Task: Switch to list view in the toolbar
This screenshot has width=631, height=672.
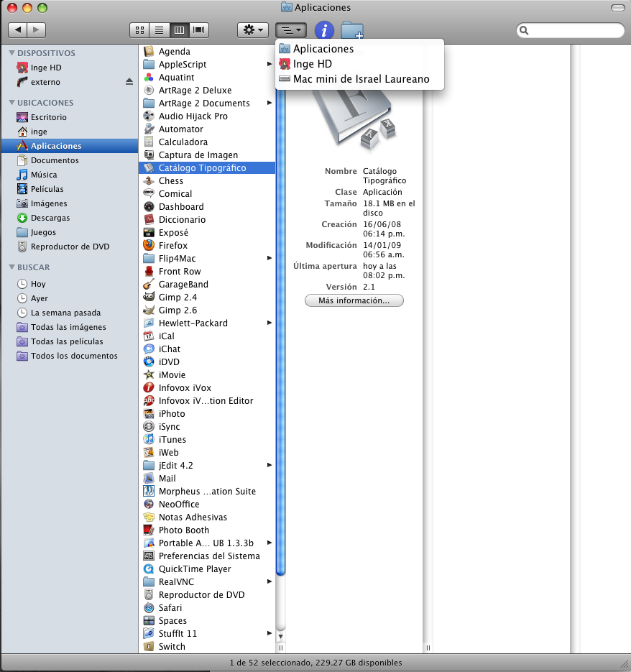Action: [x=159, y=29]
